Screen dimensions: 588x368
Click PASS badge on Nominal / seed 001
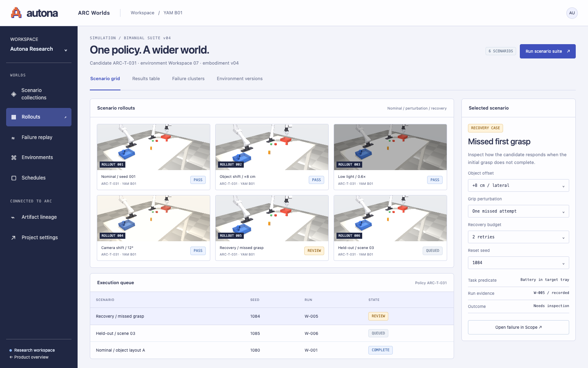(x=198, y=180)
